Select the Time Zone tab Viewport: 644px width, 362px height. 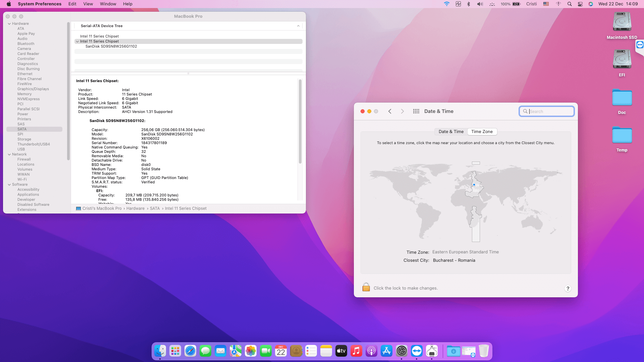point(482,132)
